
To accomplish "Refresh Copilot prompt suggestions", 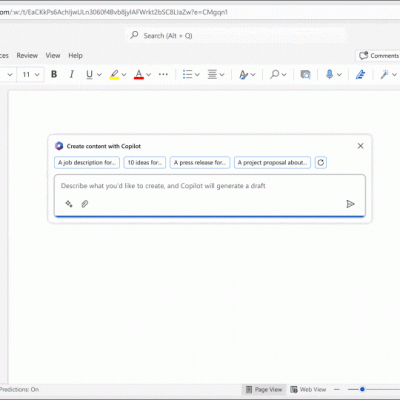I will (321, 163).
